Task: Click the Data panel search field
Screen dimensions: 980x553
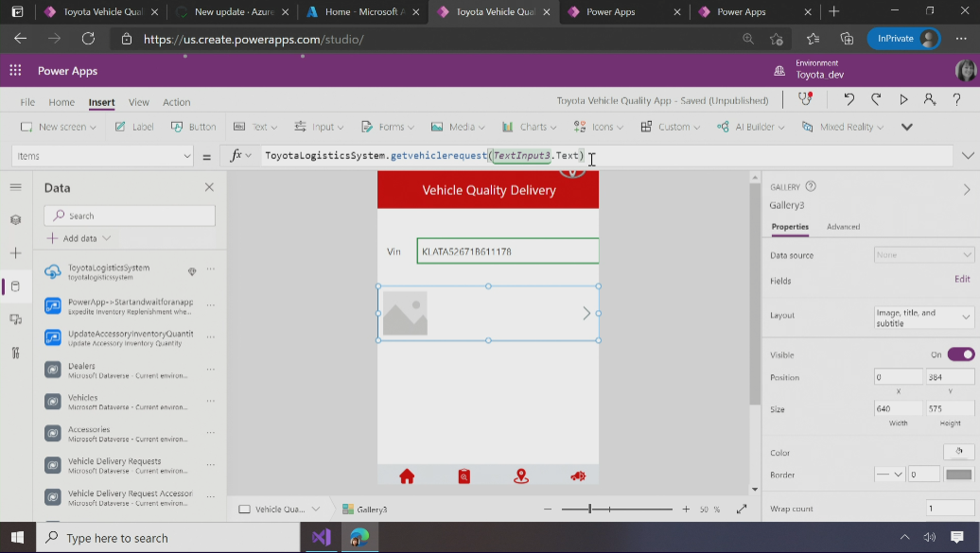Action: (x=130, y=216)
